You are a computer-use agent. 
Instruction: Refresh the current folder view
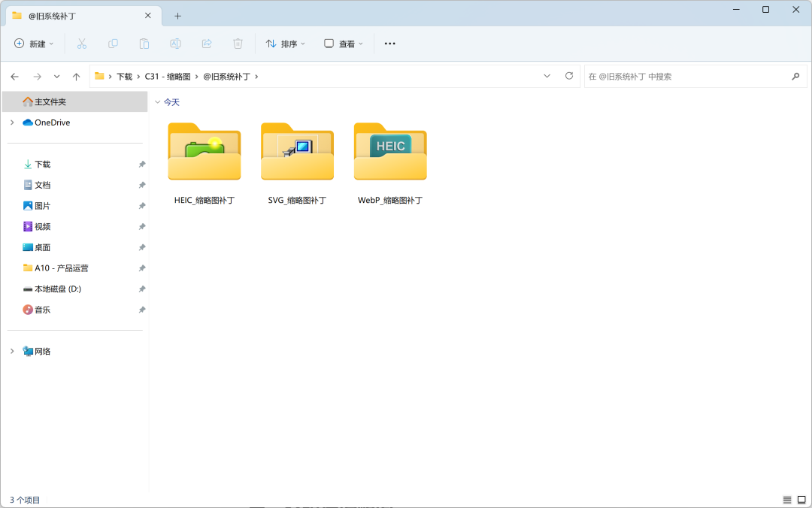coord(569,76)
